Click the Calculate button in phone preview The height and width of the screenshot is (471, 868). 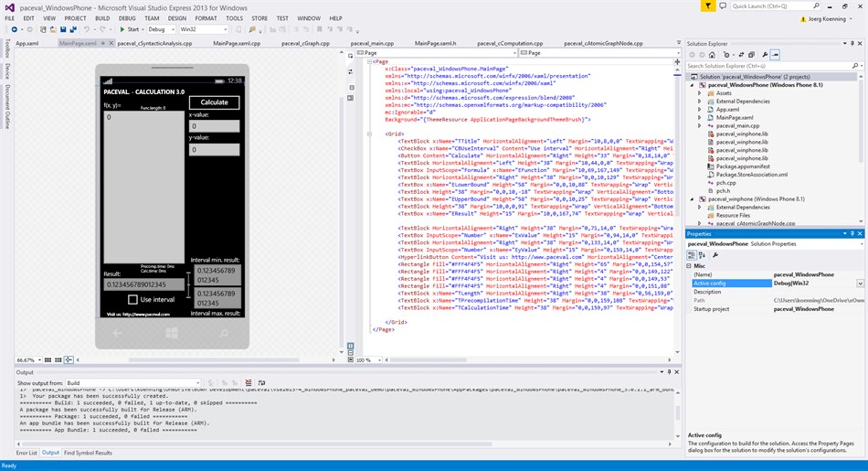coord(214,102)
